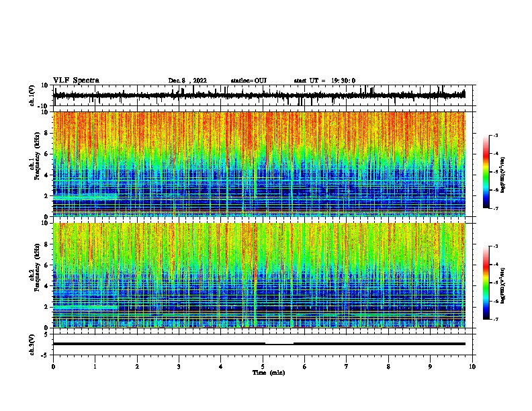Click the ch.1 spectrogram's 2 kHz tick label
The height and width of the screenshot is (411, 532).
tap(46, 196)
